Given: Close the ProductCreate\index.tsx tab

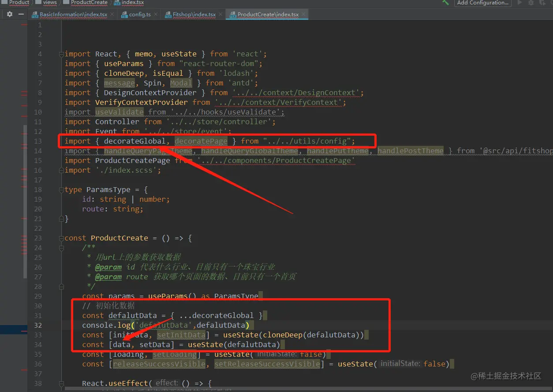Looking at the screenshot, I should (x=303, y=15).
